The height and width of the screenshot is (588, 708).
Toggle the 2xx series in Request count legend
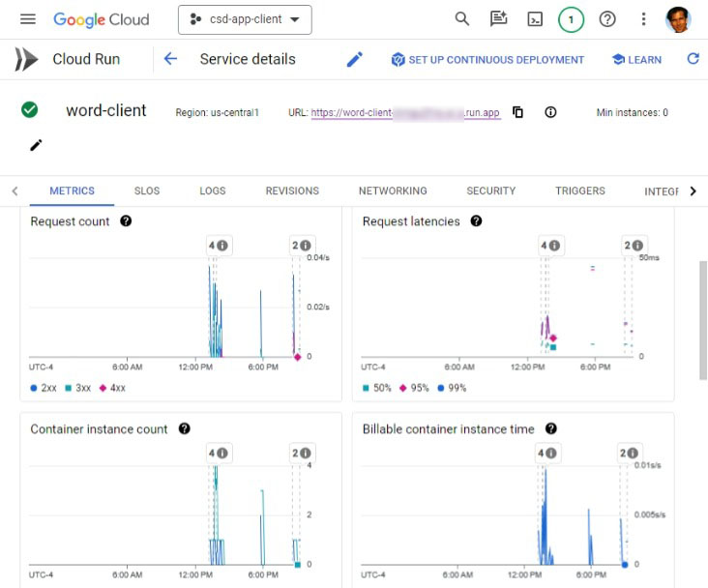44,388
